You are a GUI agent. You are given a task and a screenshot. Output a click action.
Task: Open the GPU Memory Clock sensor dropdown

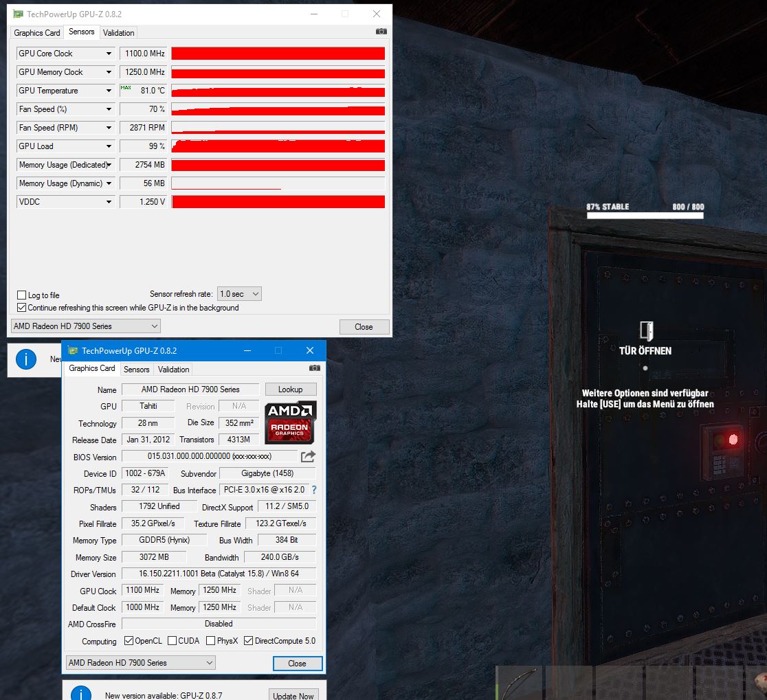109,72
